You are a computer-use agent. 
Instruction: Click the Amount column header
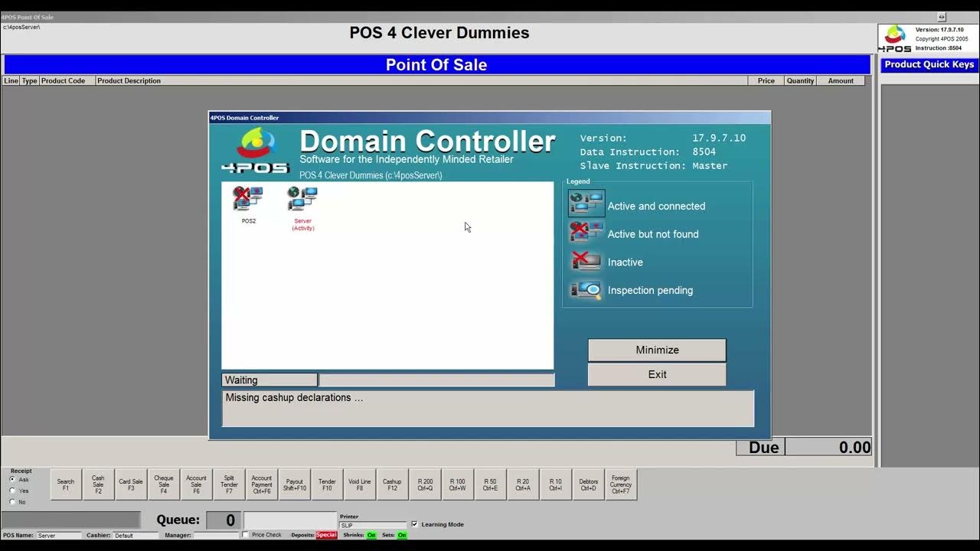point(841,80)
